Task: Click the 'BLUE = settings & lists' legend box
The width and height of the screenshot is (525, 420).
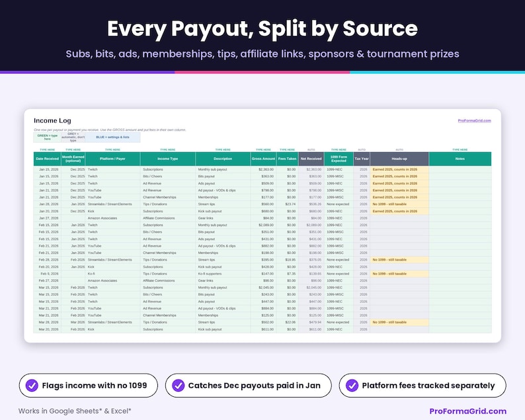Action: [112, 138]
